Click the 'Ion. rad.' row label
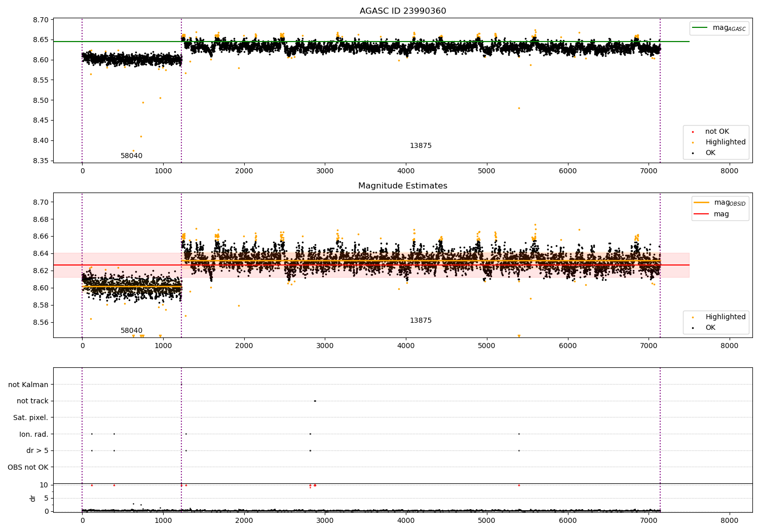 coord(34,435)
